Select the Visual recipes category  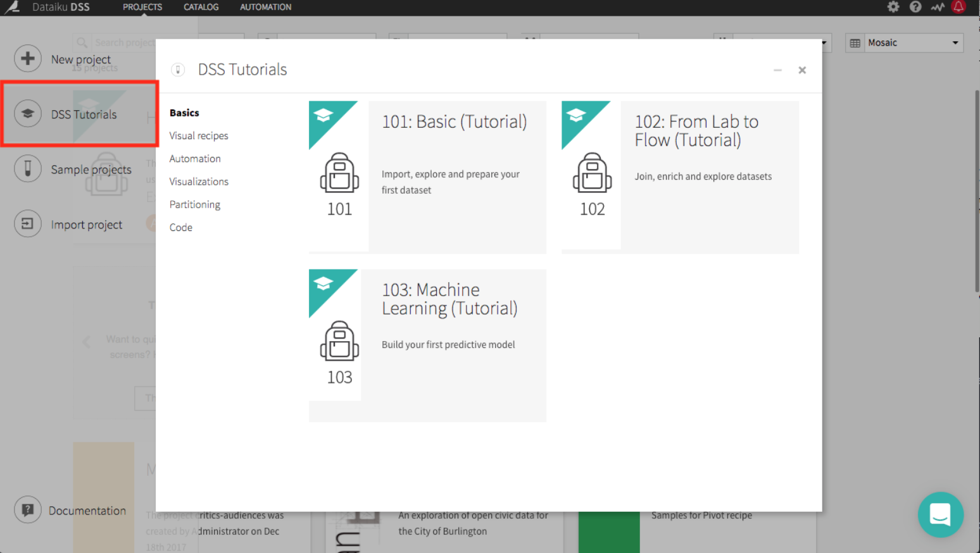point(199,135)
